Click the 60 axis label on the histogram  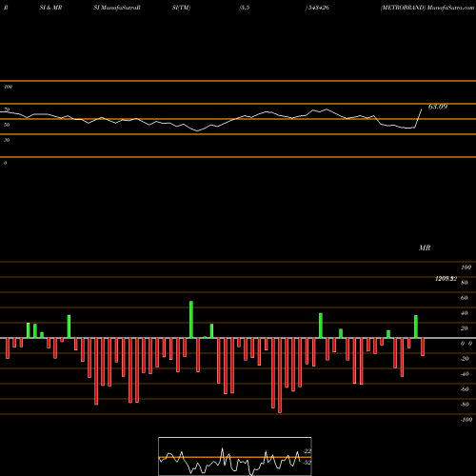[x=464, y=298]
